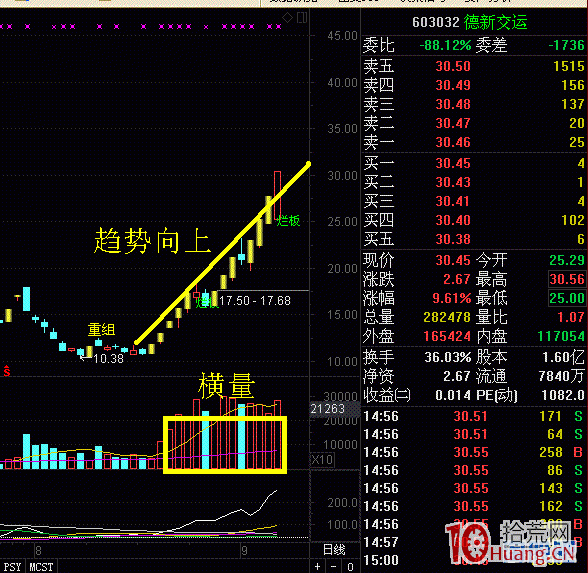Switch to the PSY indicator tab
This screenshot has height=573, width=588.
(x=13, y=567)
